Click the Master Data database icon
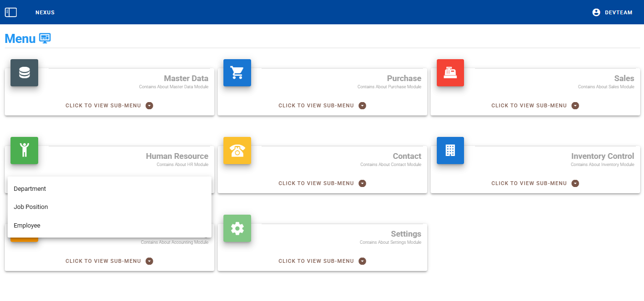This screenshot has width=644, height=301. pyautogui.click(x=24, y=73)
